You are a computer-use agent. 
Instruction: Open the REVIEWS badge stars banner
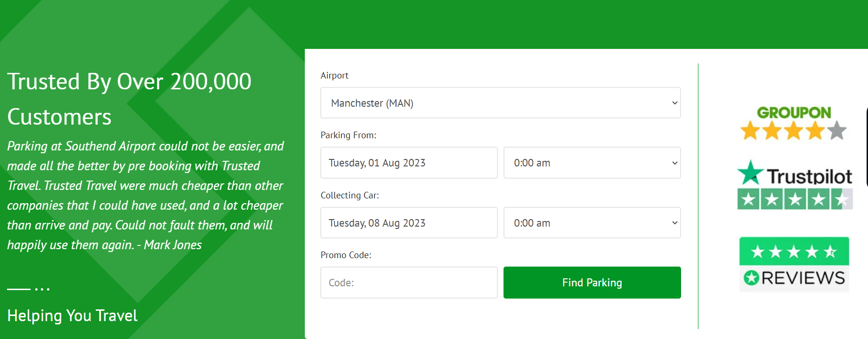pos(794,252)
